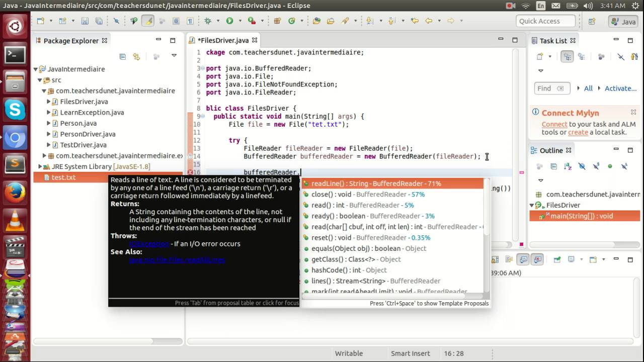Toggle Hide Static members in Outline
Screen dimensions: 644x362
click(596, 166)
